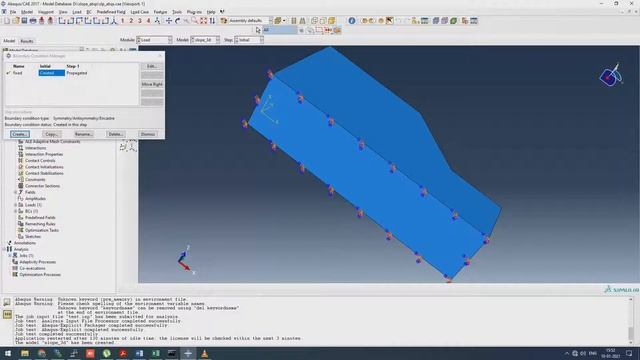The height and width of the screenshot is (360, 640).
Task: Click the Edit... button in BC Manager
Action: [152, 66]
